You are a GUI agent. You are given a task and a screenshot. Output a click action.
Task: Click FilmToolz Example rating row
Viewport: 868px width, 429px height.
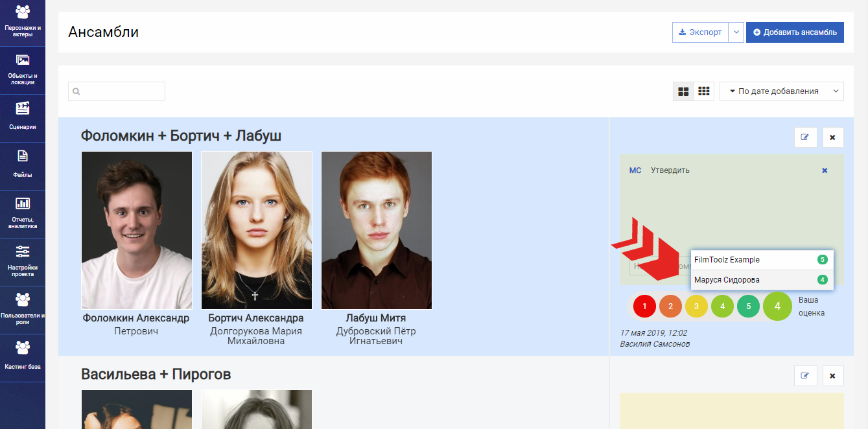[x=762, y=260]
